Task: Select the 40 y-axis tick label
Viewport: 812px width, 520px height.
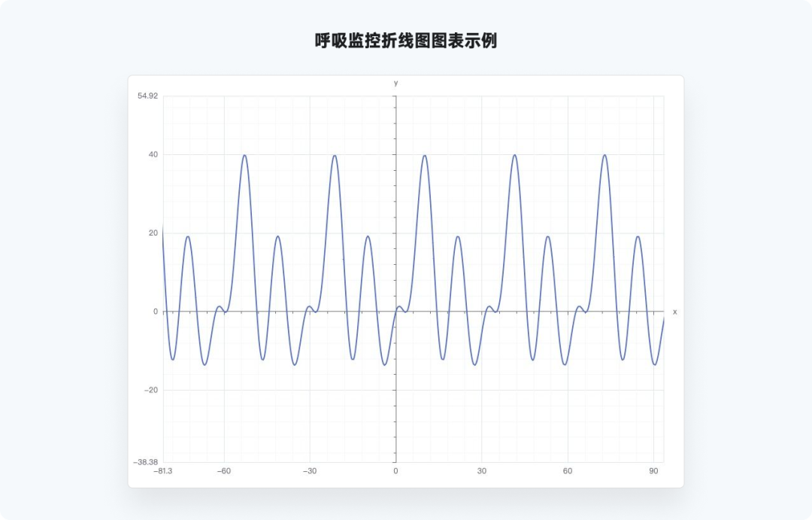Action: pos(153,155)
